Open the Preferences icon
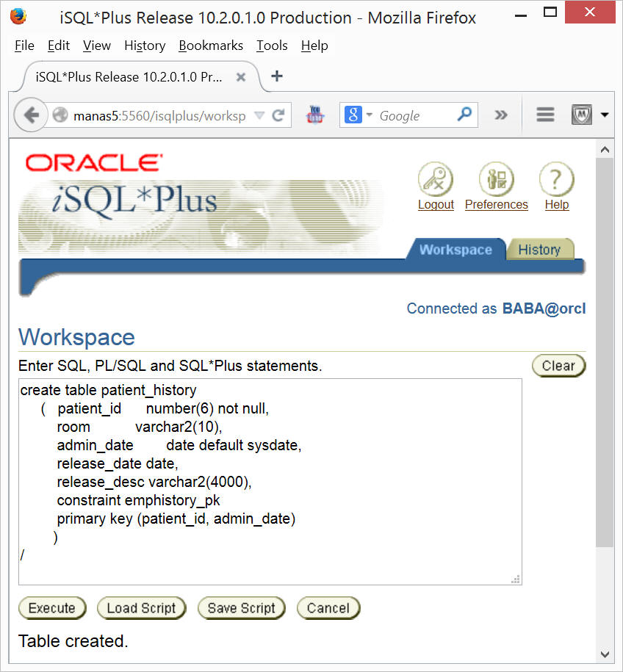Viewport: 623px width, 672px height. (x=496, y=178)
